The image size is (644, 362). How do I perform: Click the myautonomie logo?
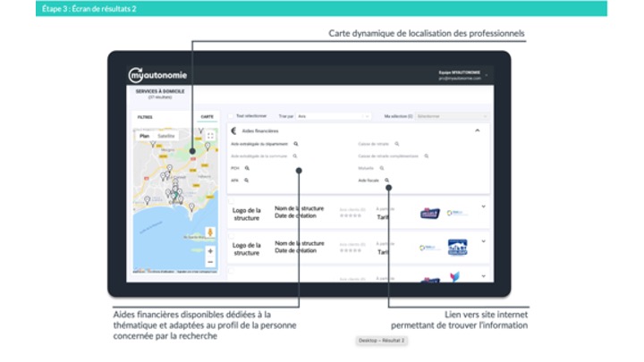pos(157,75)
